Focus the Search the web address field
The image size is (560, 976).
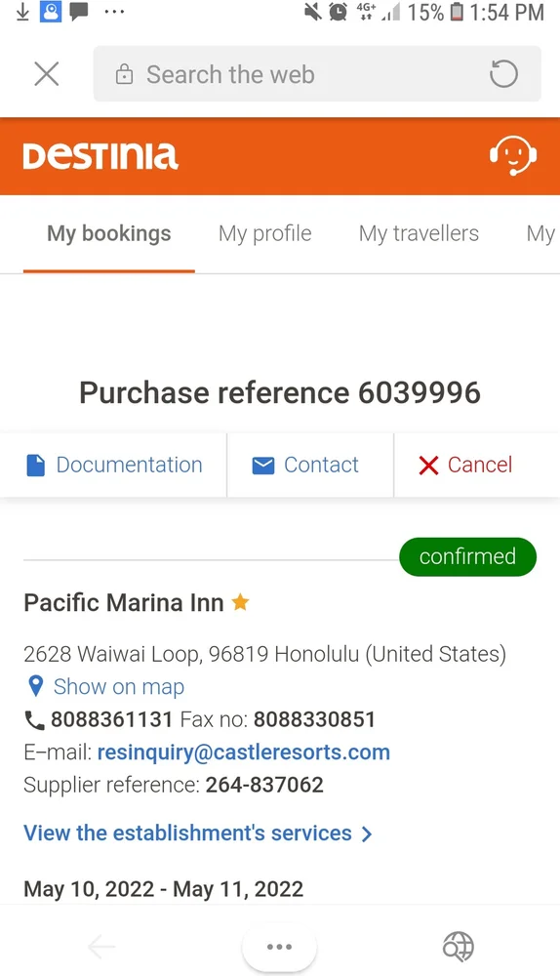317,74
